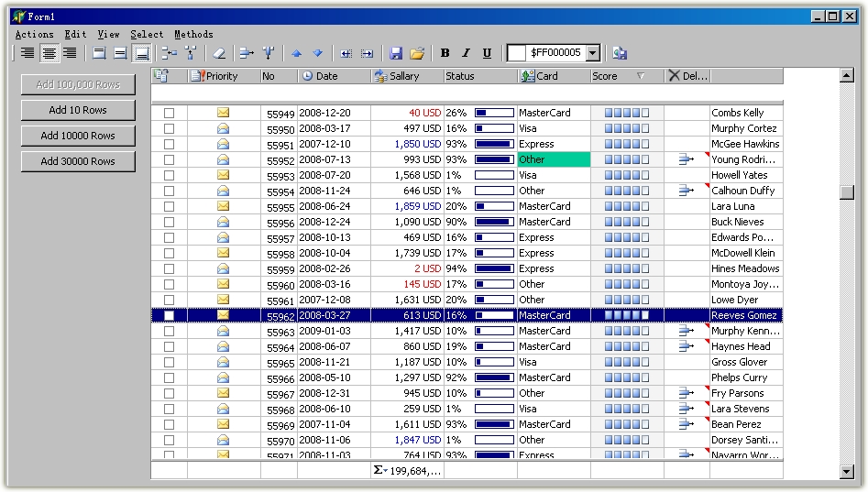Click the copy-to-clipboard icon after the color box
This screenshot has height=492, width=868.
620,53
